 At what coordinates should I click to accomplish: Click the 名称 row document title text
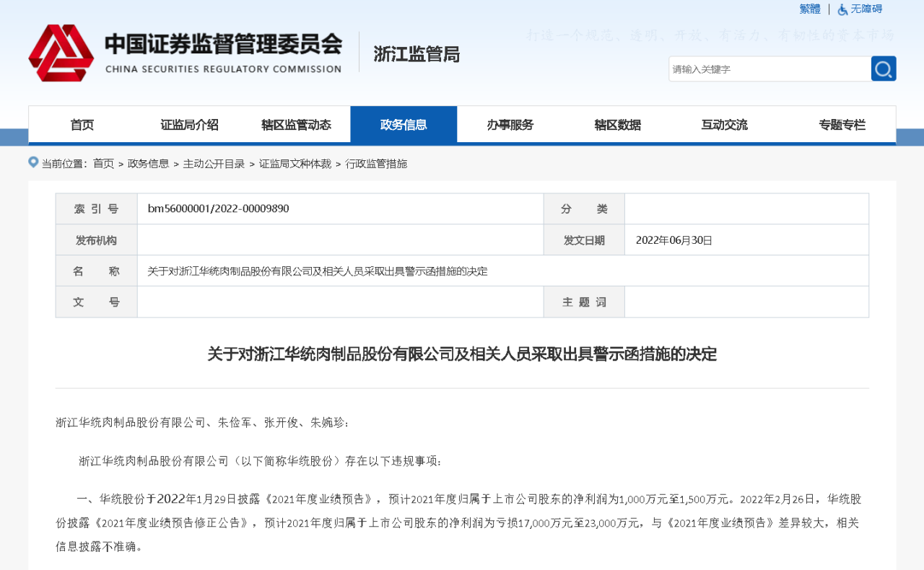(x=318, y=271)
